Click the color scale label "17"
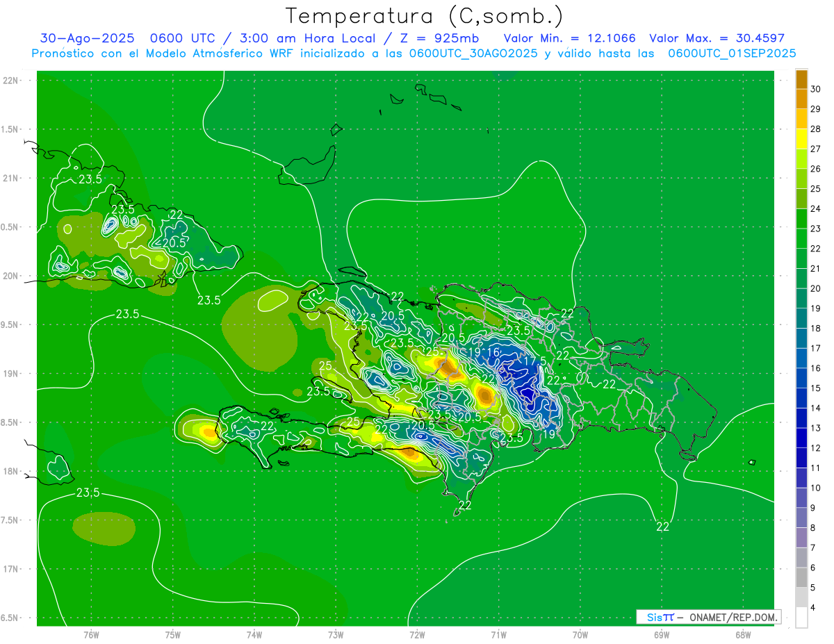 coord(816,348)
